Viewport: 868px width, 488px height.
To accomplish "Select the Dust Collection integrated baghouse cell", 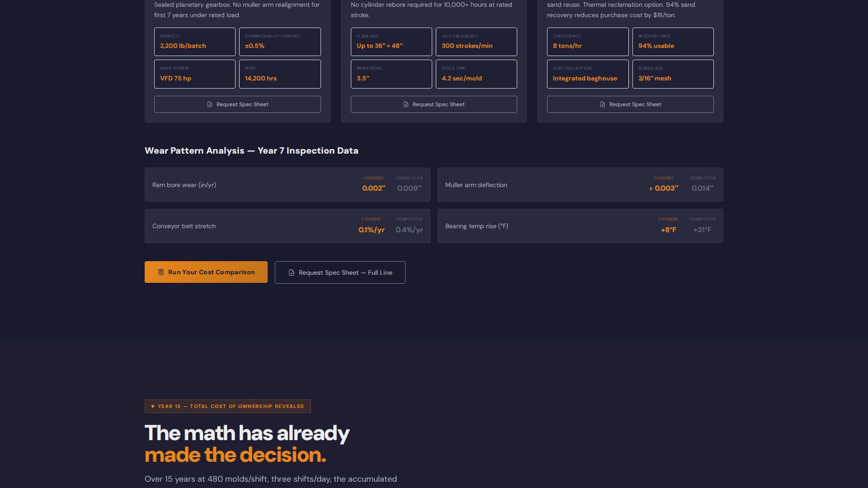I will point(588,74).
